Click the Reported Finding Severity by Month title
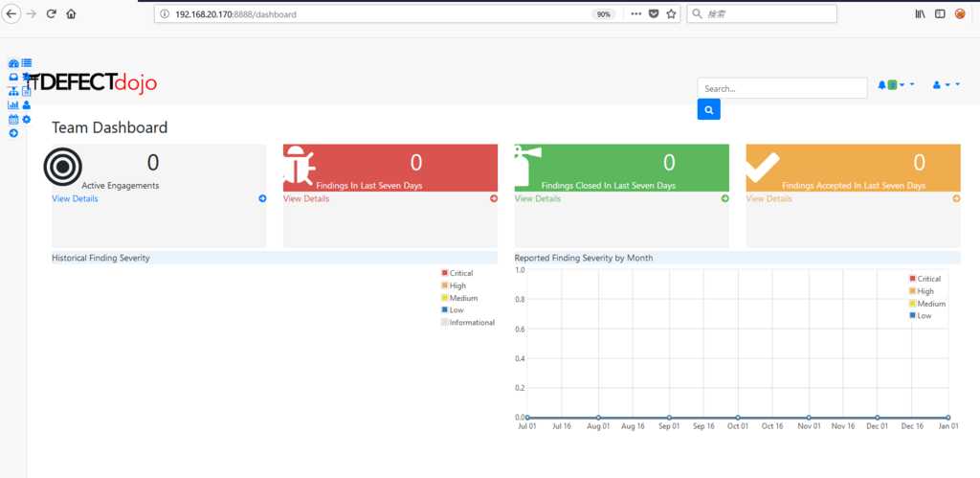 pos(584,258)
